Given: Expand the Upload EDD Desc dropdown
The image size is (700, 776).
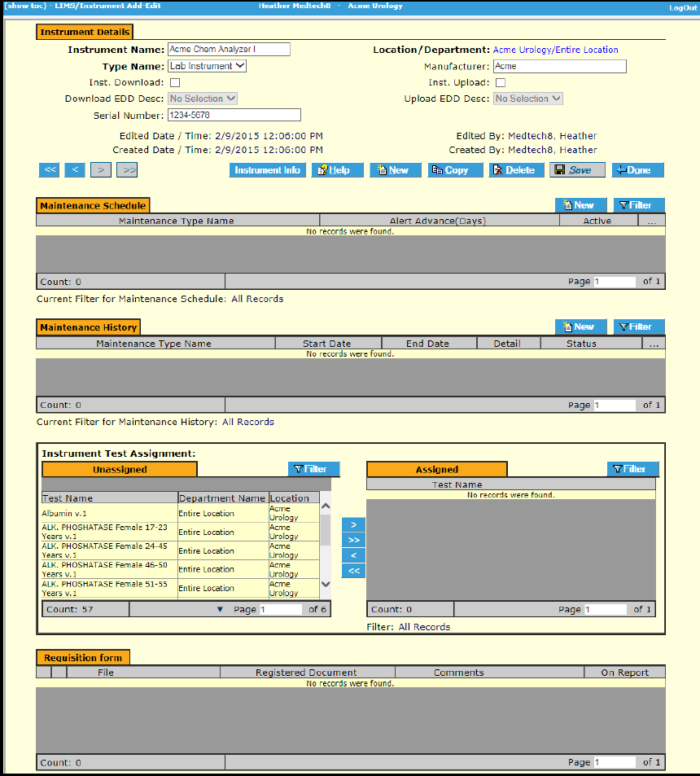Looking at the screenshot, I should point(528,99).
